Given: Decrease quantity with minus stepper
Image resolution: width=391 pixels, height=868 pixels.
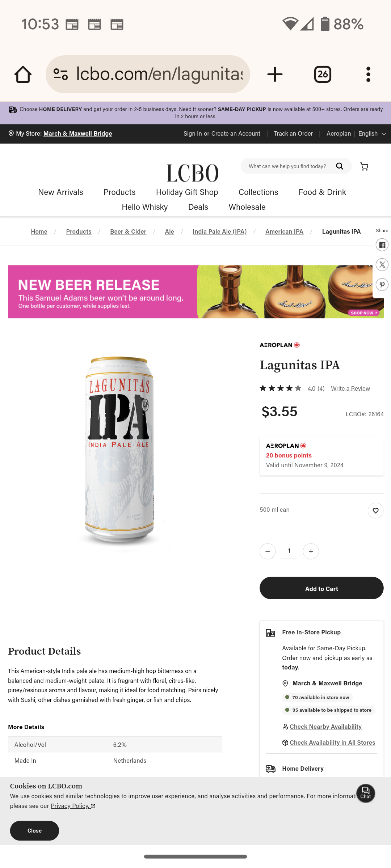Looking at the screenshot, I should 268,551.
